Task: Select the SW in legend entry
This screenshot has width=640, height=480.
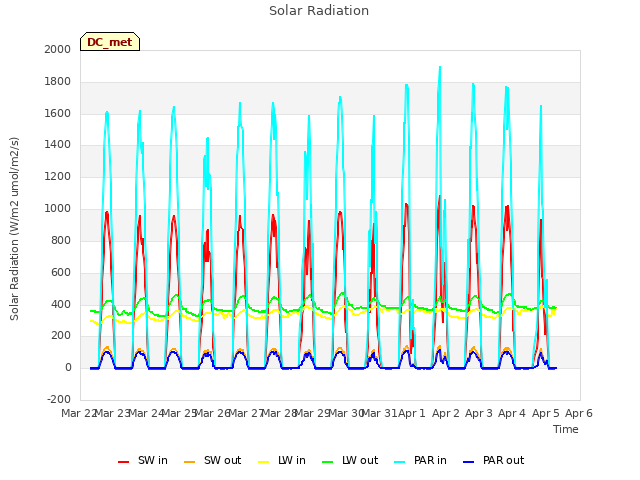Action: tap(143, 460)
